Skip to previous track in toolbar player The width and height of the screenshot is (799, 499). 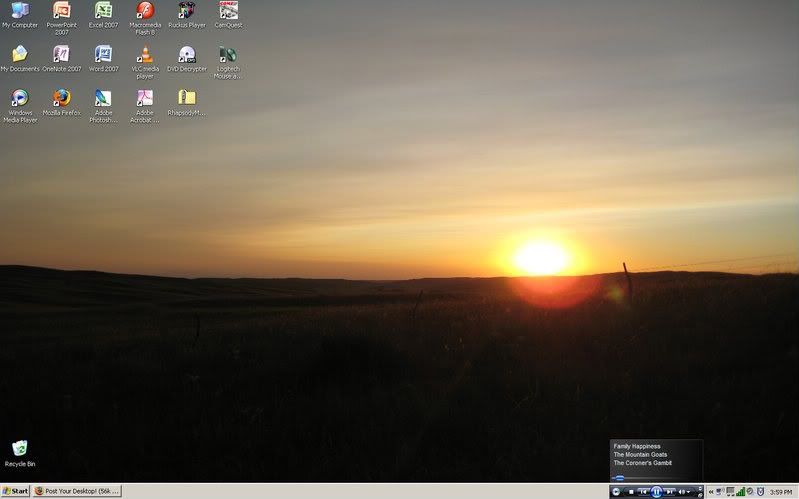[644, 492]
